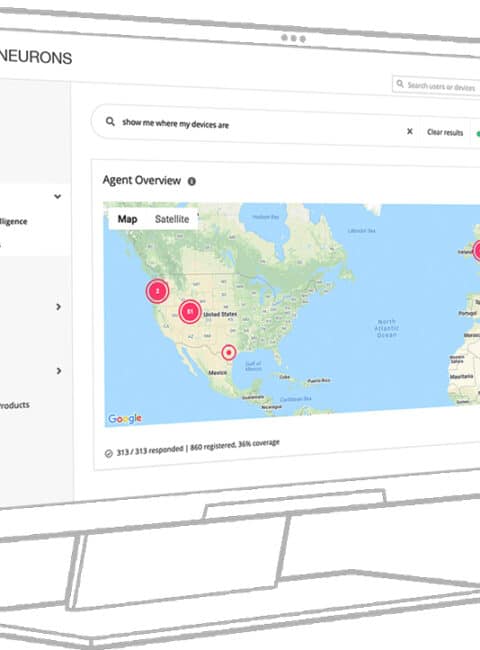Click the 'North Atlantic Ocean' map label

tap(387, 328)
